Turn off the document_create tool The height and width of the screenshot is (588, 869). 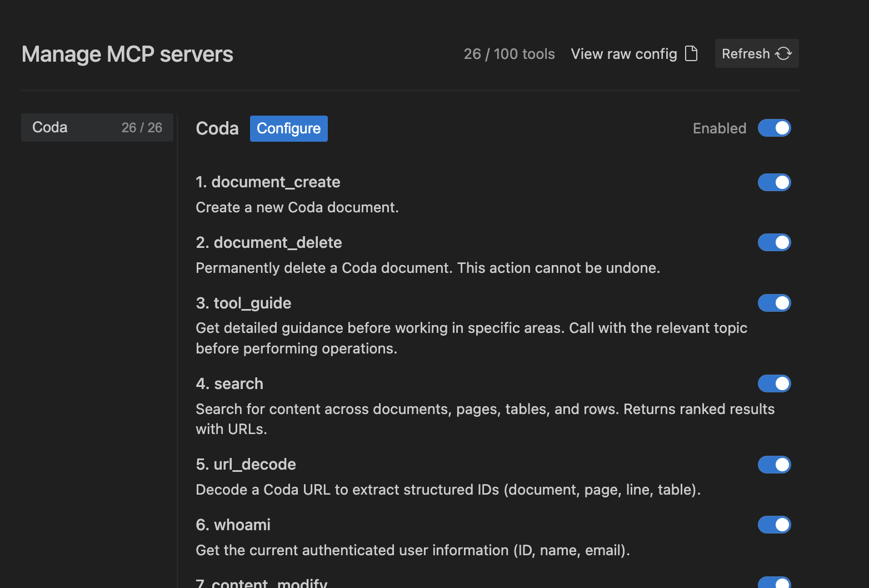pos(774,182)
